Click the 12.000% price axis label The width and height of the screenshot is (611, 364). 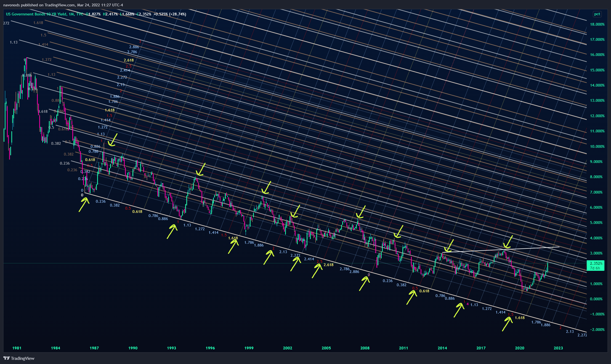coord(597,116)
